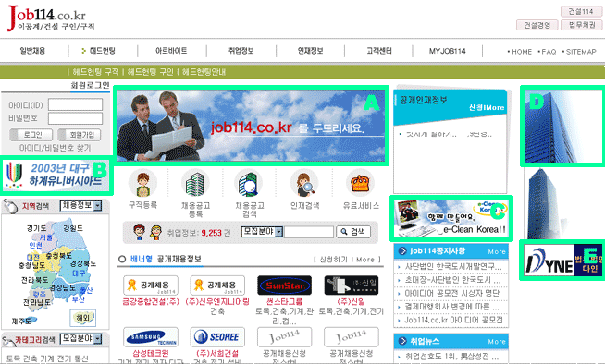Open the Samsung Techwin logo banner
The height and width of the screenshot is (364, 605).
(x=151, y=337)
